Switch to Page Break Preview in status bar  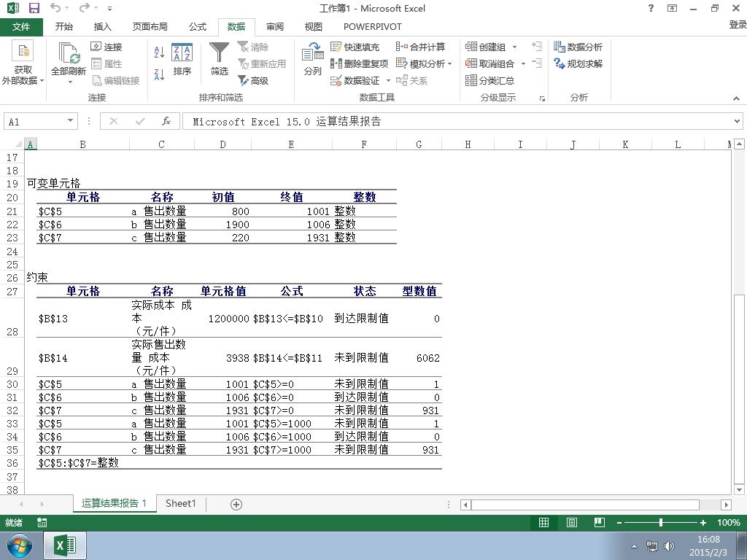[x=600, y=522]
